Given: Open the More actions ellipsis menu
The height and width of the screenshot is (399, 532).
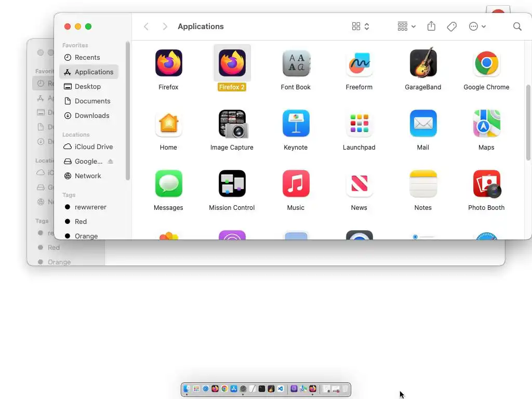Looking at the screenshot, I should coord(477,26).
